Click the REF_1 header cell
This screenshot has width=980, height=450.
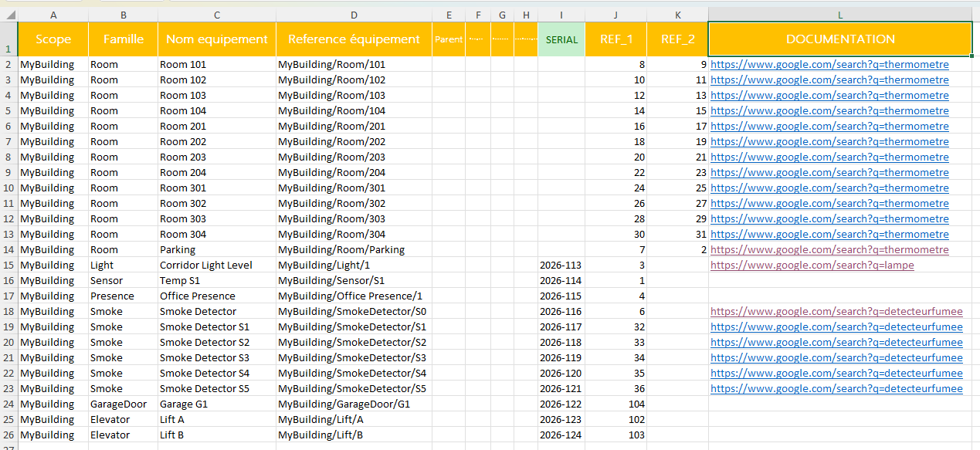[x=615, y=39]
